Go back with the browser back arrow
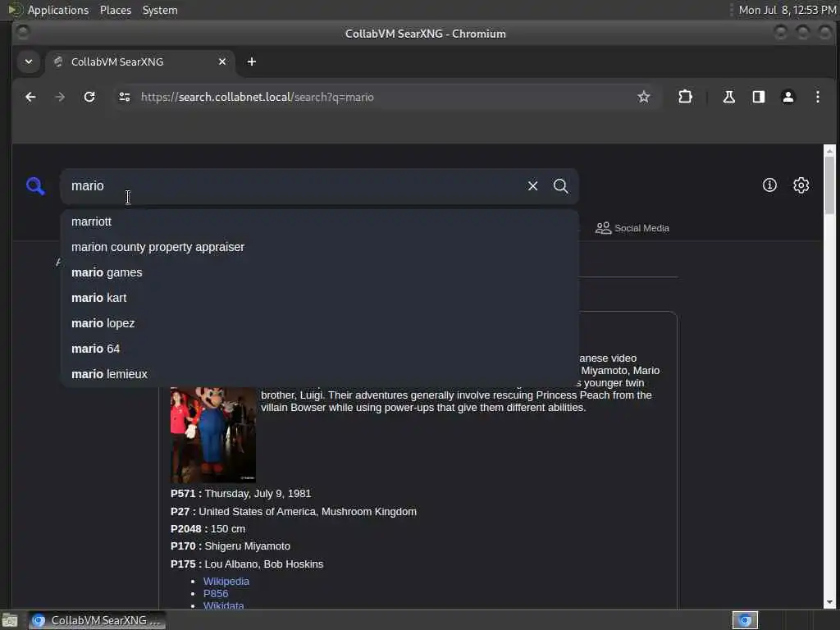Viewport: 840px width, 630px height. click(x=30, y=97)
